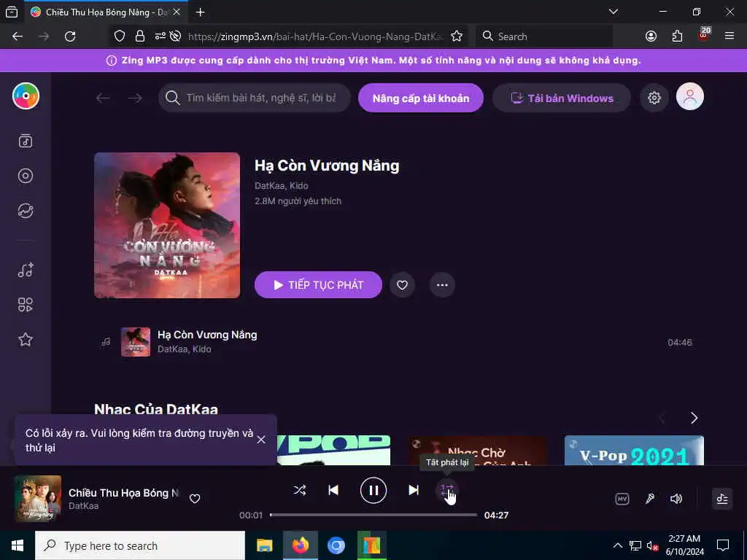Click Tải bản Windows button

[x=562, y=98]
